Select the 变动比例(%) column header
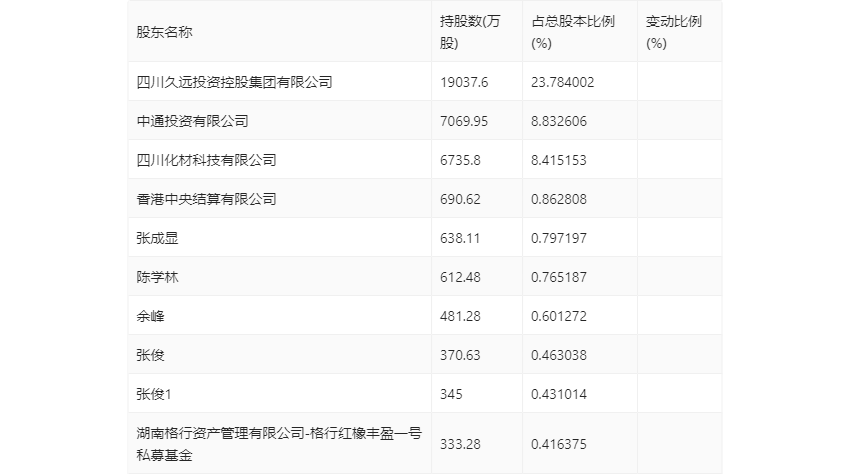Image resolution: width=850 pixels, height=474 pixels. pos(674,32)
